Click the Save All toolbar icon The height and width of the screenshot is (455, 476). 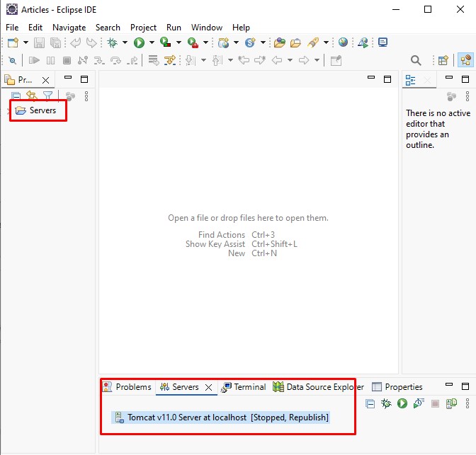[55, 42]
